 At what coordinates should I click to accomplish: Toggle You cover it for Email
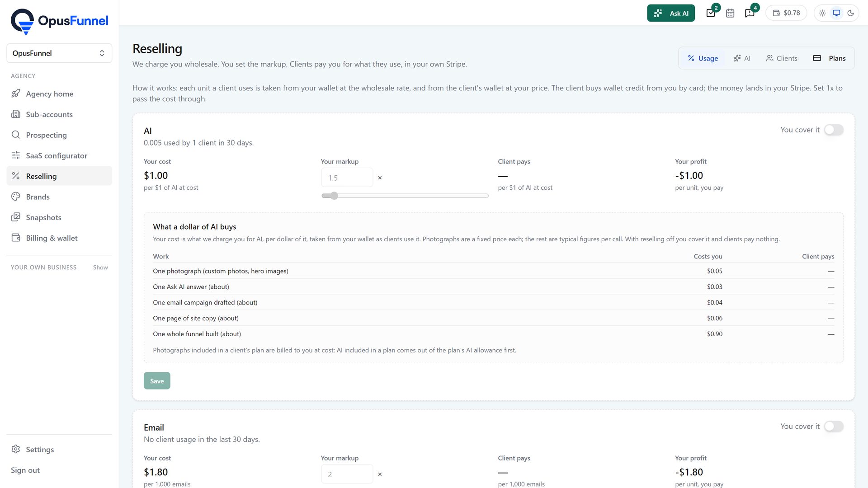[834, 426]
